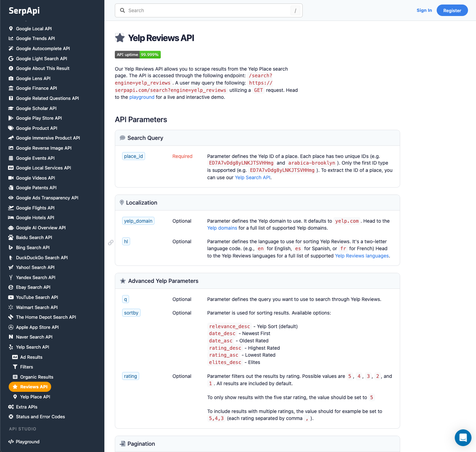Click the Register button
Image resolution: width=476 pixels, height=452 pixels.
point(452,10)
